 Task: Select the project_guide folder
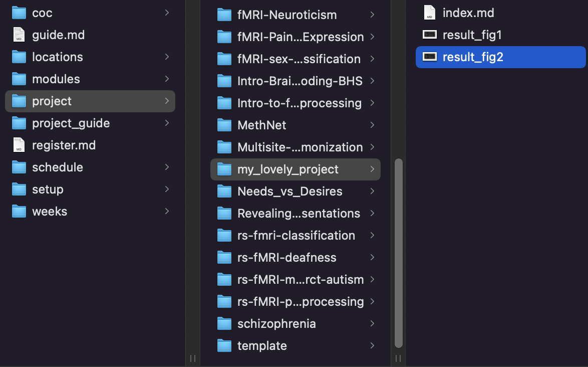click(90, 123)
